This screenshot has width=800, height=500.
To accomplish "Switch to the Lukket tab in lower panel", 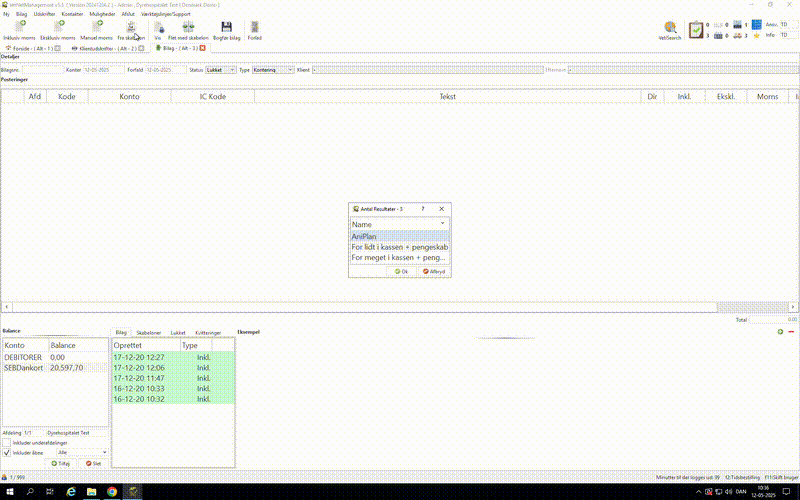I will tap(178, 333).
